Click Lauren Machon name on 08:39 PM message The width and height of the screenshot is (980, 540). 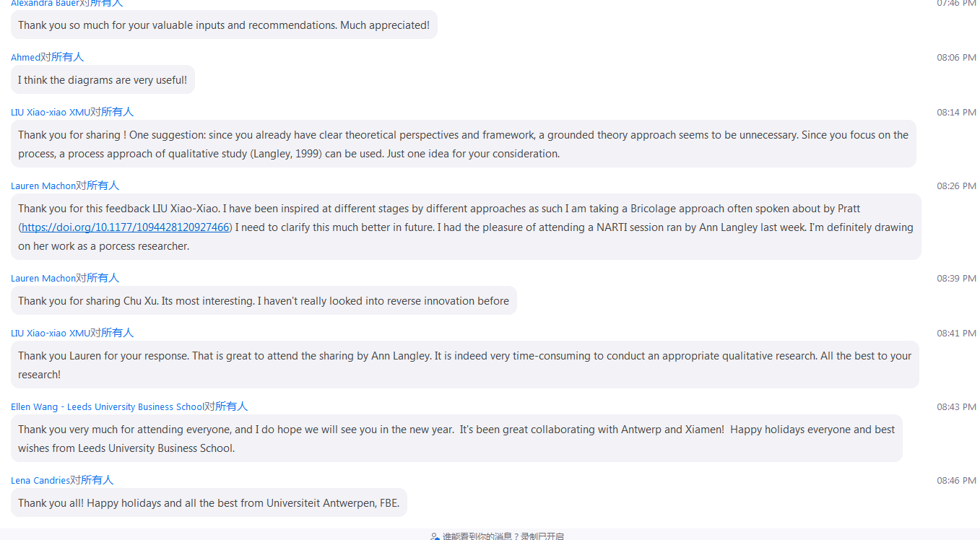pyautogui.click(x=43, y=278)
